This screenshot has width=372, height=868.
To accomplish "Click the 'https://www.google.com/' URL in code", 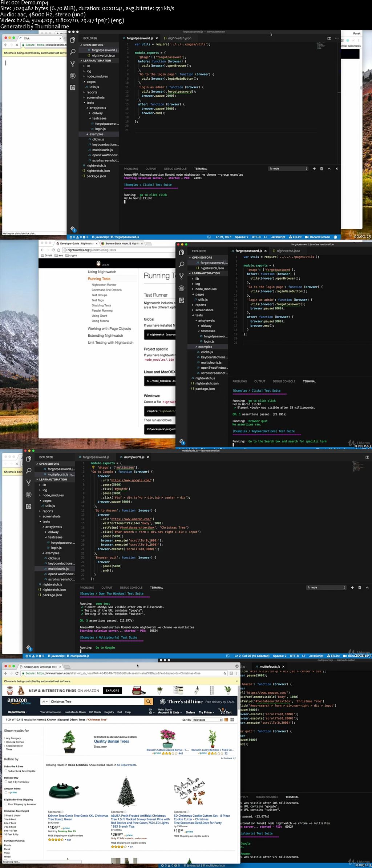I will pos(131,480).
